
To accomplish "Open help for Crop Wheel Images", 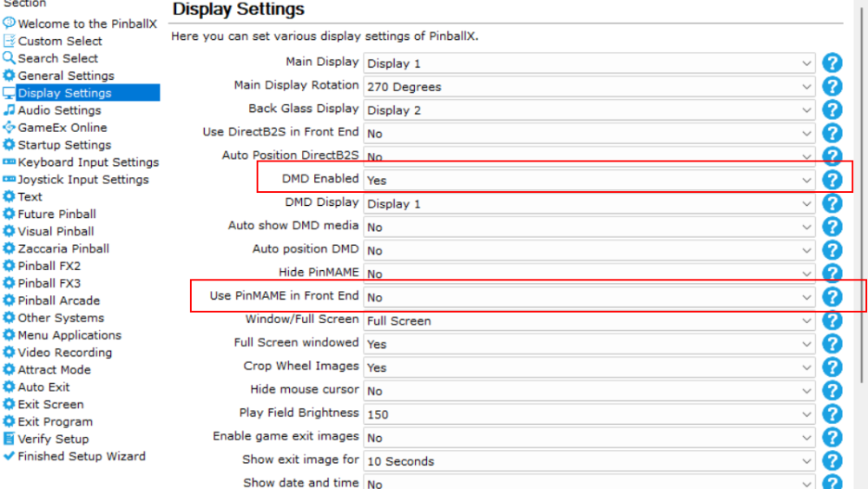I will pyautogui.click(x=832, y=367).
